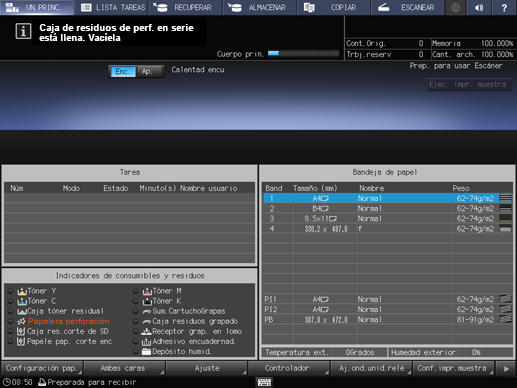Image resolution: width=517 pixels, height=388 pixels.
Task: Click the Tóner M status indicator dot
Action: click(135, 291)
